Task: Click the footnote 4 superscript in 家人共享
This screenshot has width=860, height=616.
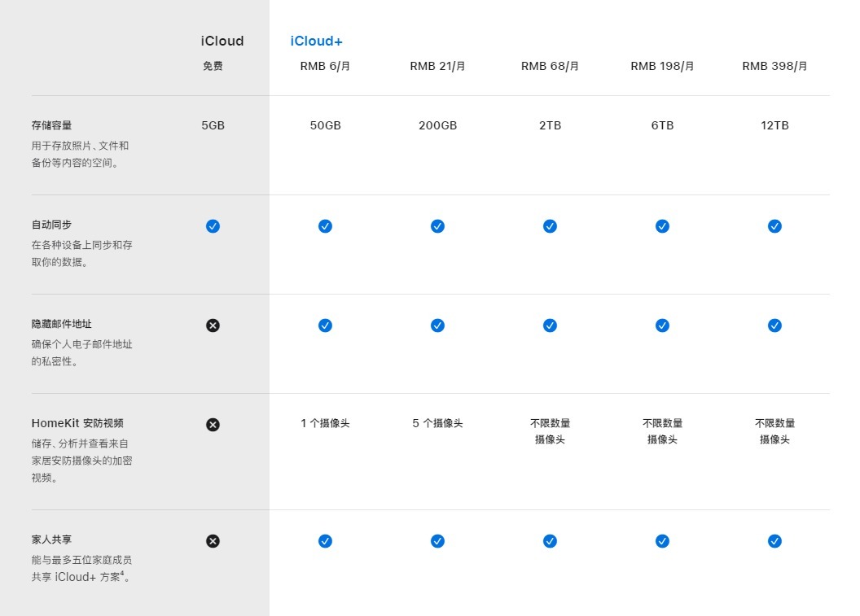Action: pos(122,574)
